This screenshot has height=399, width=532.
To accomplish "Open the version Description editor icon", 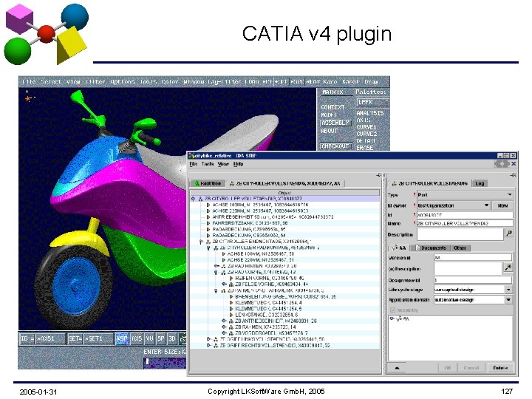I will [508, 267].
